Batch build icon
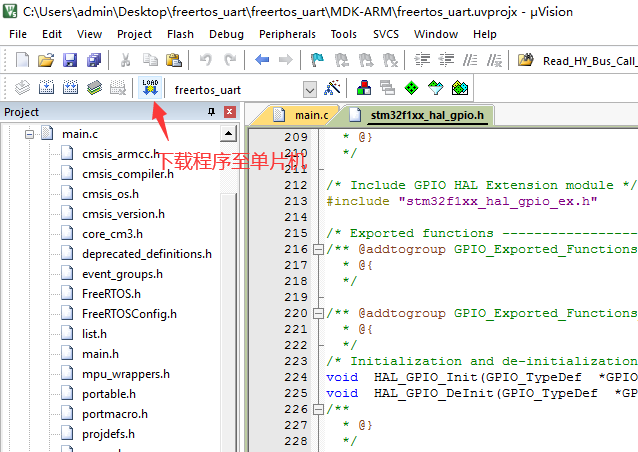This screenshot has height=452, width=638. (x=94, y=87)
